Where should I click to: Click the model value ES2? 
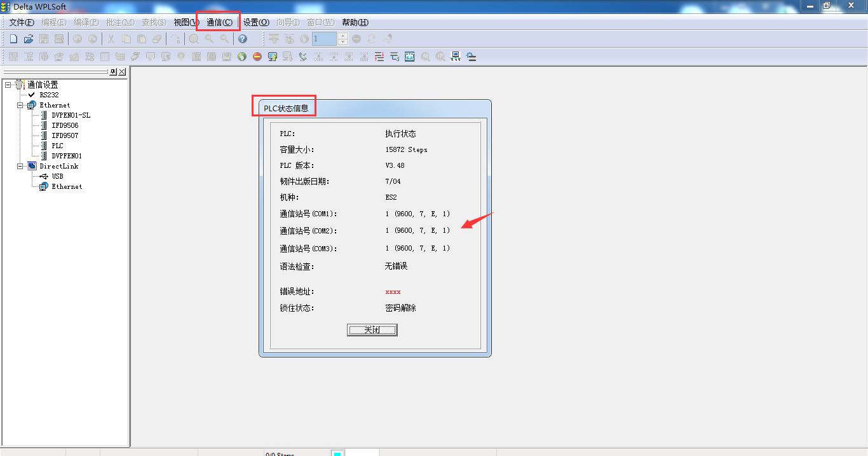point(391,197)
